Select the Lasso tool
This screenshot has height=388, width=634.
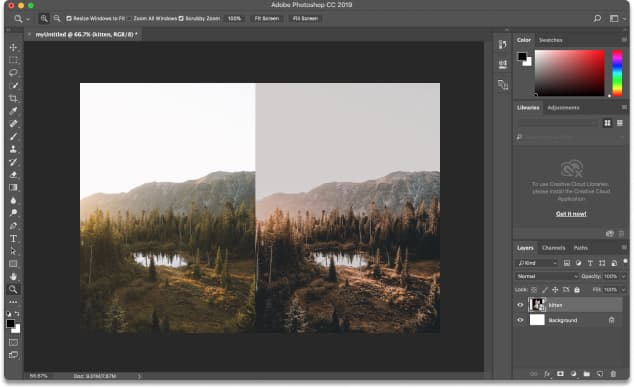(13, 73)
